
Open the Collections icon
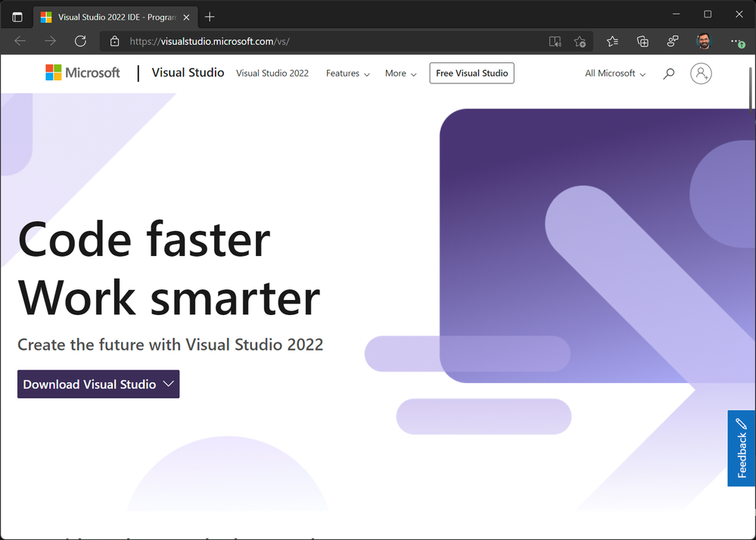click(642, 42)
